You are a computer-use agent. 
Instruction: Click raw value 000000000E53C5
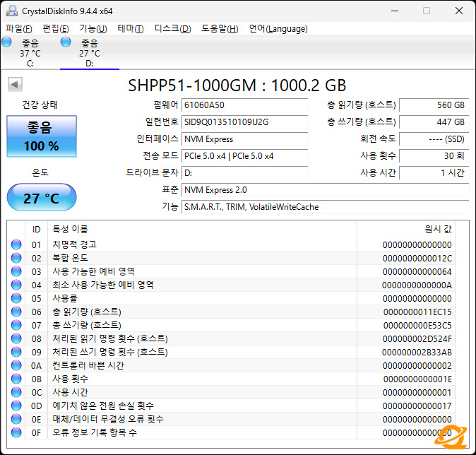[417, 326]
